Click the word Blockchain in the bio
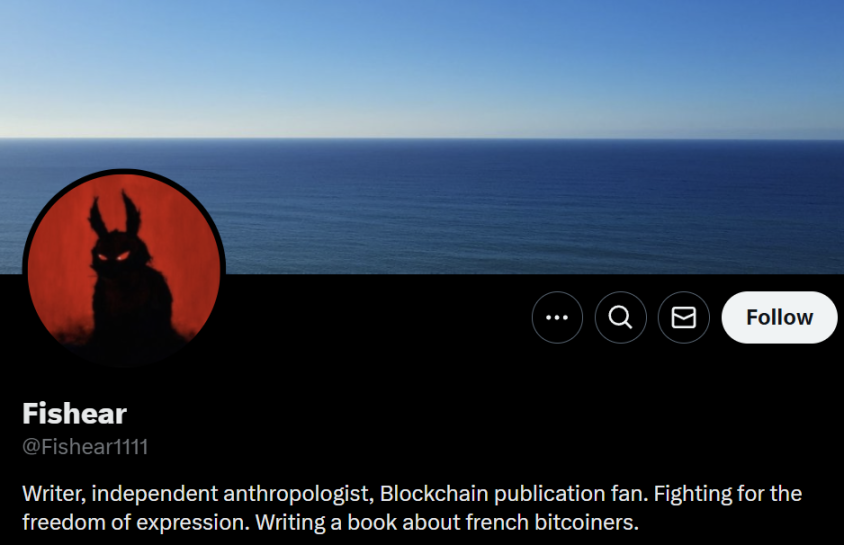This screenshot has height=545, width=844. (x=434, y=493)
